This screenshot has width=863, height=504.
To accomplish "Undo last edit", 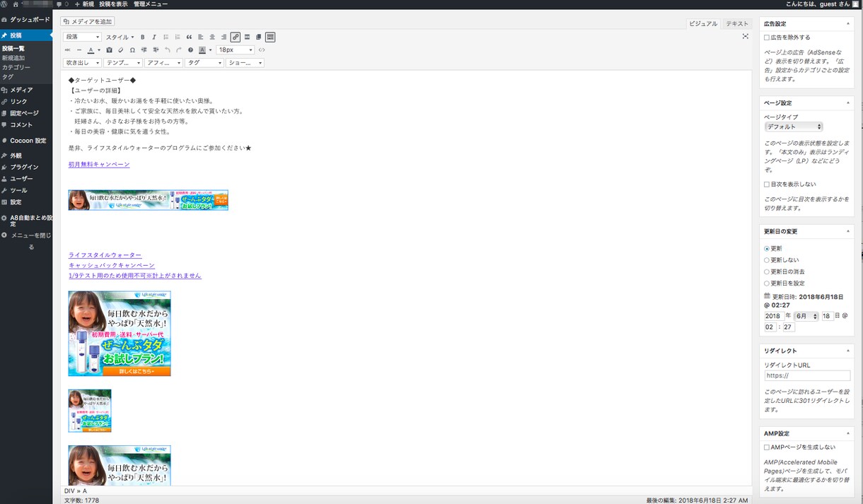I will 167,50.
